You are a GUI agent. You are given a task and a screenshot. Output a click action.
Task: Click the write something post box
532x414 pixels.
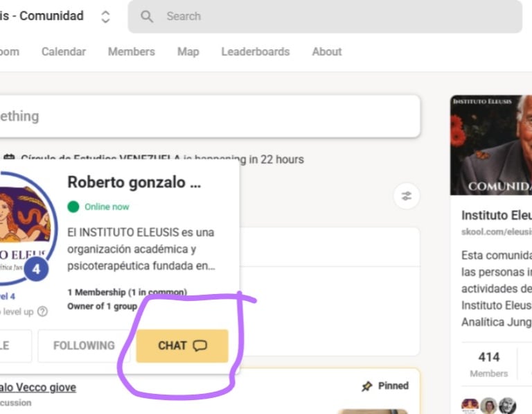(x=209, y=116)
